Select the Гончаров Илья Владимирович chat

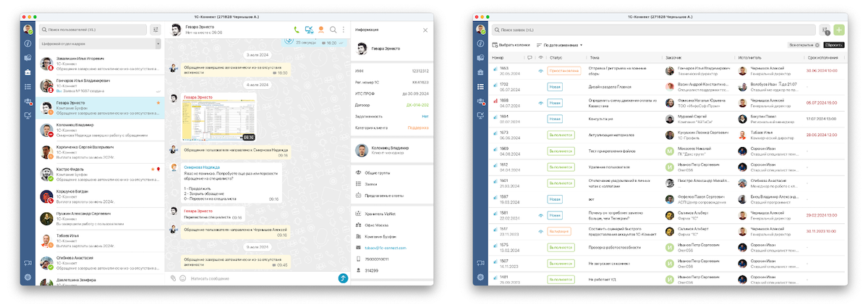coord(101,84)
